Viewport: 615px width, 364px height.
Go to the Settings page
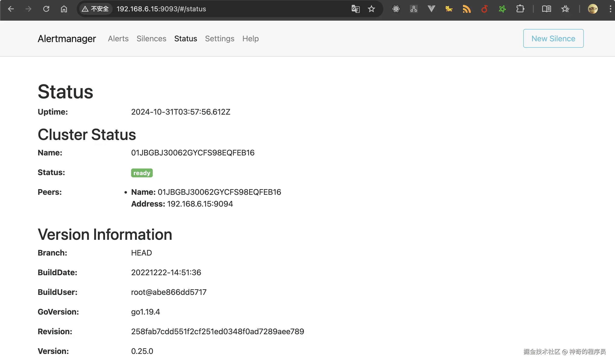[x=219, y=39]
